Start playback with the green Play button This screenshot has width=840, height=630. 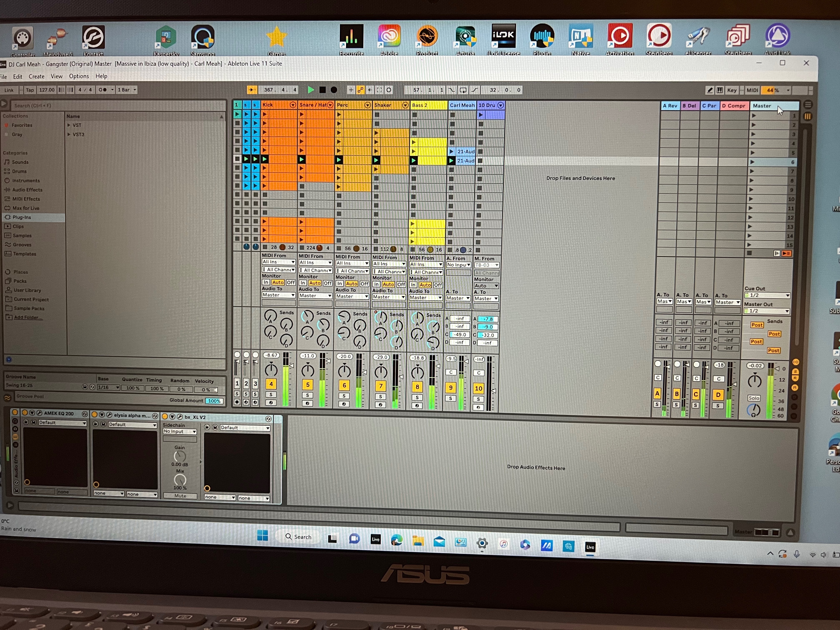tap(311, 90)
